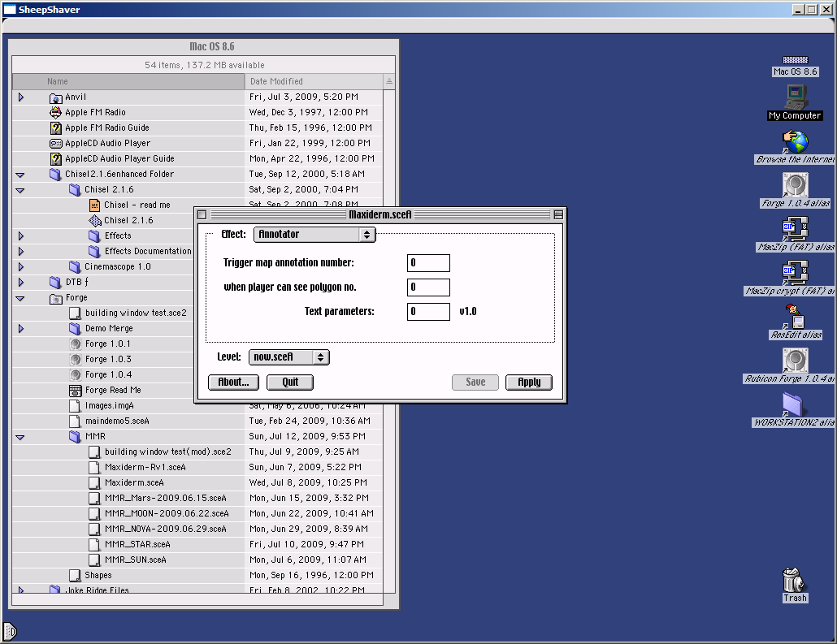Viewport: 837px width, 644px height.
Task: Collapse the Forge folder disclosure triangle
Action: pyautogui.click(x=20, y=298)
